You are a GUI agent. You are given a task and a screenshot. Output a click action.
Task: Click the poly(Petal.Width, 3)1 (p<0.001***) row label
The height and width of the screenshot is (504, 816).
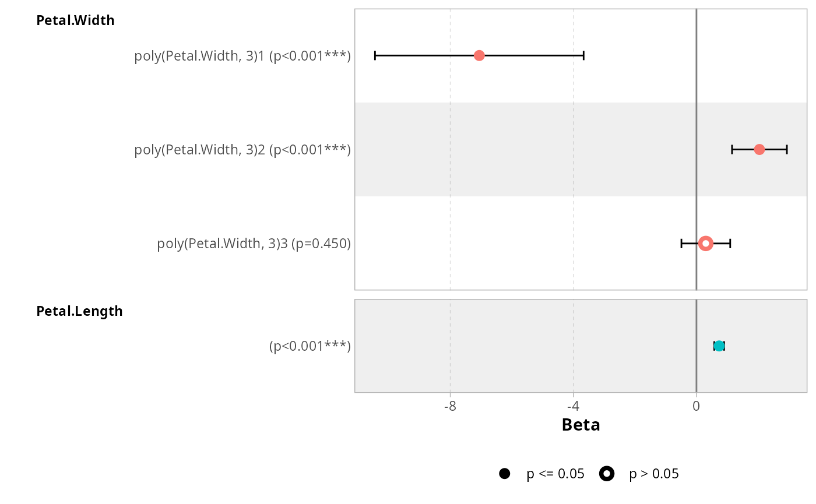click(242, 56)
